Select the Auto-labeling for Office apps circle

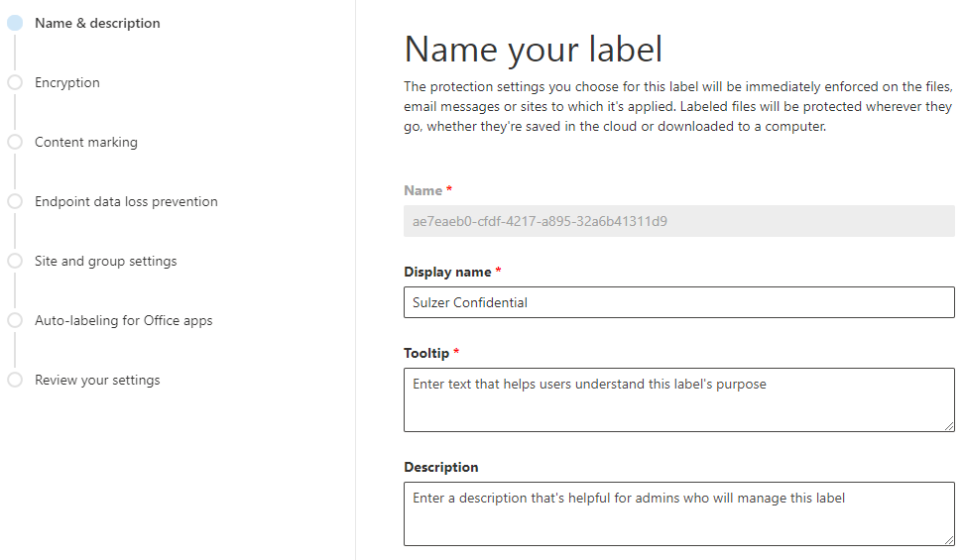point(15,320)
